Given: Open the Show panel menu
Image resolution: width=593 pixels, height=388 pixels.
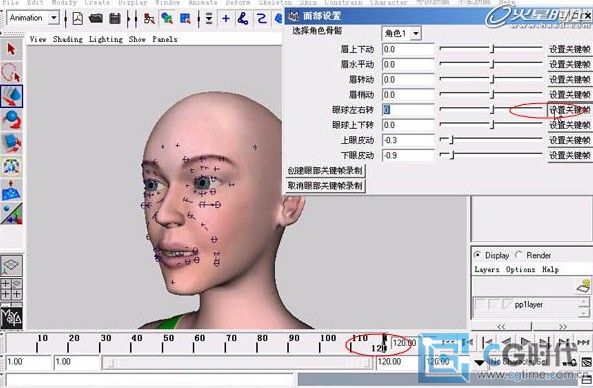Looking at the screenshot, I should coord(137,39).
